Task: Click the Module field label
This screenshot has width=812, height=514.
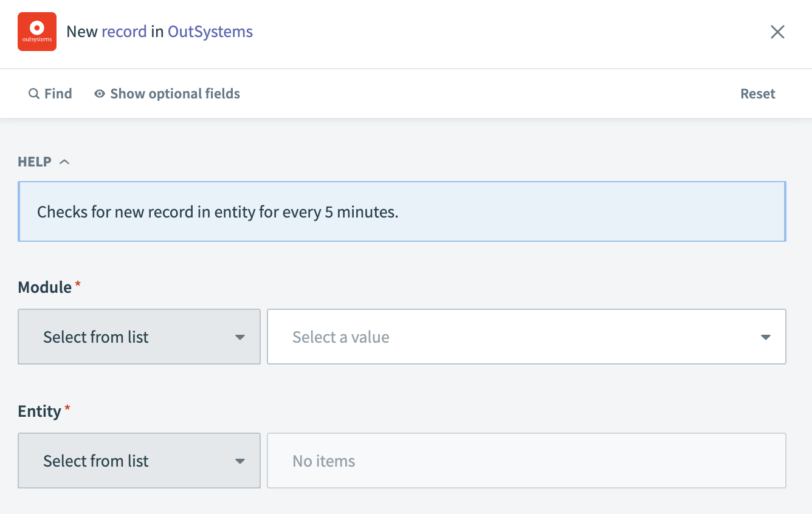Action: [x=45, y=287]
